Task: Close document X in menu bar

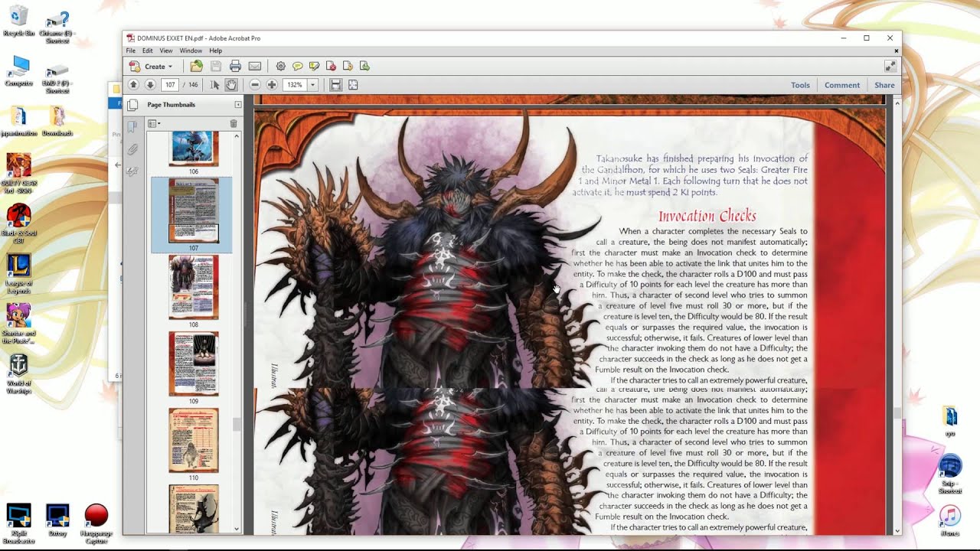Action: click(x=896, y=51)
